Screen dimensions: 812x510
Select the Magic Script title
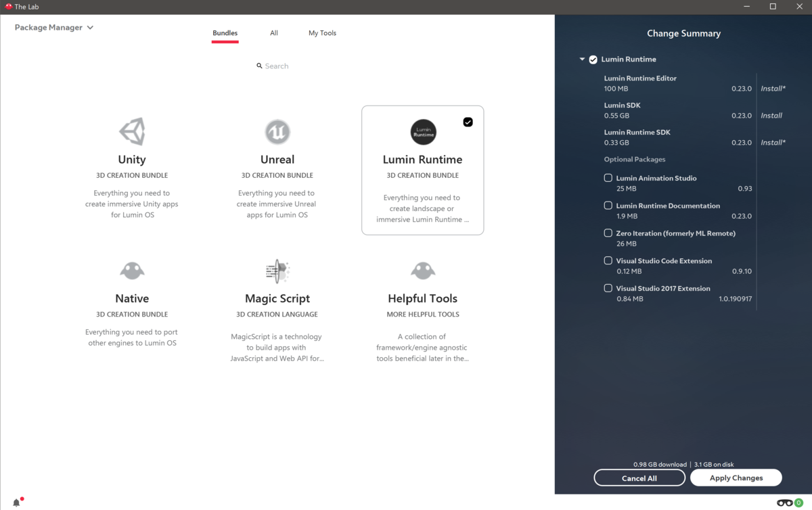(x=277, y=298)
